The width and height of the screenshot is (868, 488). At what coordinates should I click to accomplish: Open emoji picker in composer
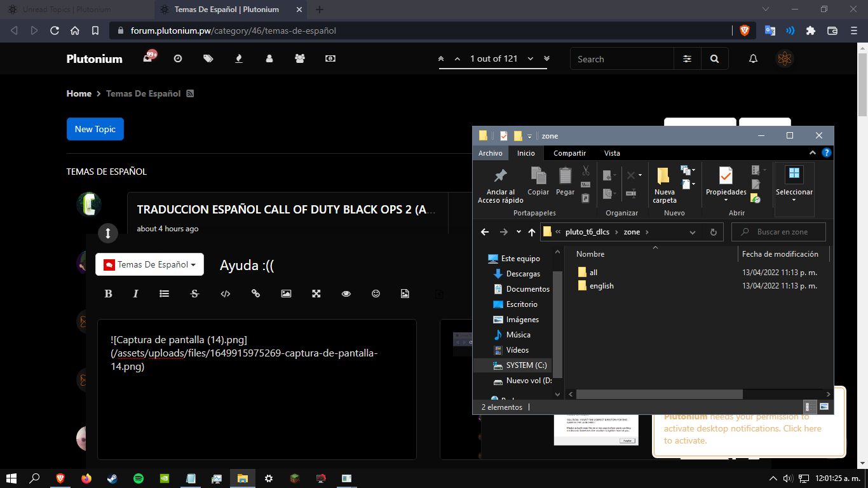[x=376, y=294]
